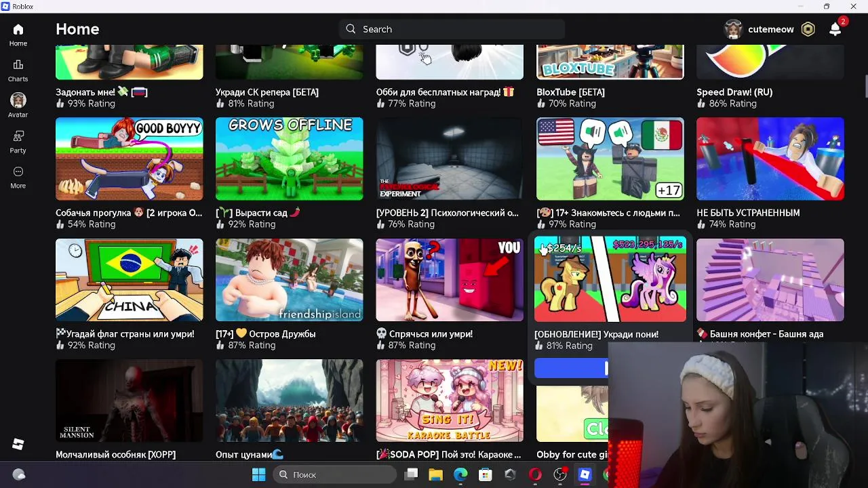868x488 pixels.
Task: Click the Home page heading
Action: tap(77, 29)
